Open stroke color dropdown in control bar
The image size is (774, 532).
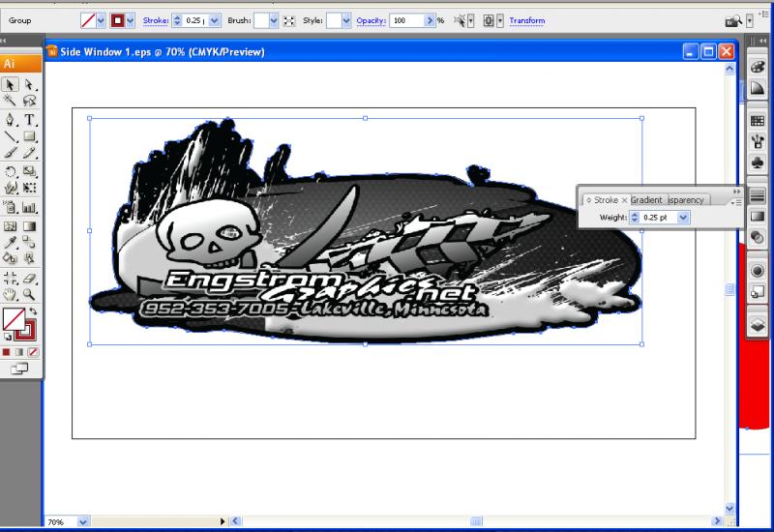coord(131,20)
